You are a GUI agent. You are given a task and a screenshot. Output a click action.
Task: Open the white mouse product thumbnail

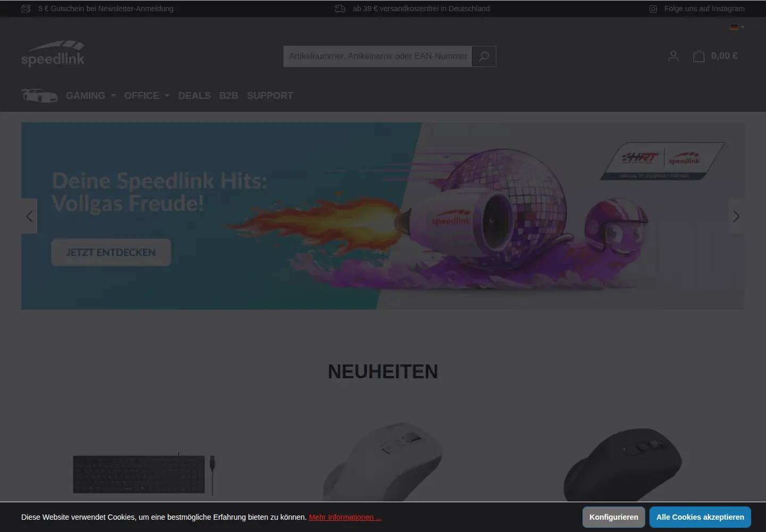[383, 462]
